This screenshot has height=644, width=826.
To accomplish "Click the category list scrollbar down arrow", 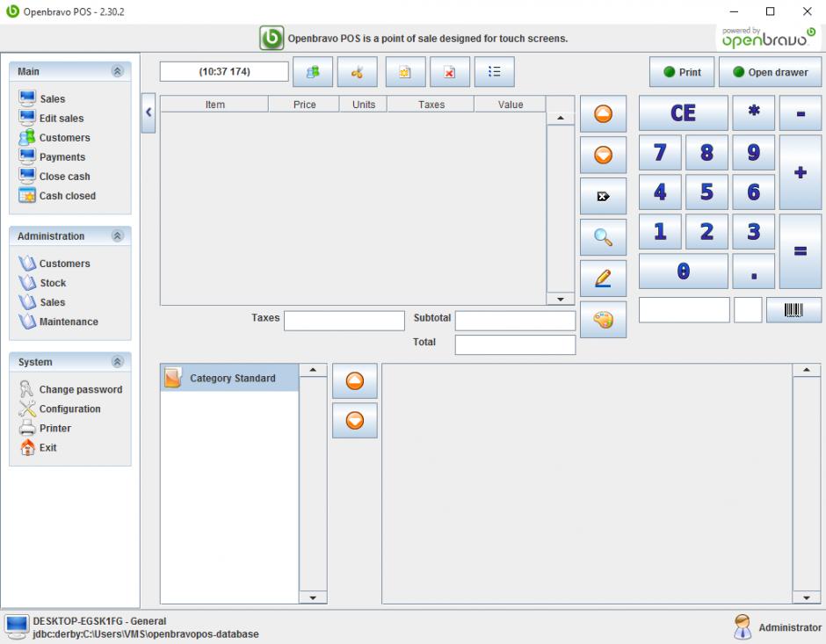I will coord(313,597).
